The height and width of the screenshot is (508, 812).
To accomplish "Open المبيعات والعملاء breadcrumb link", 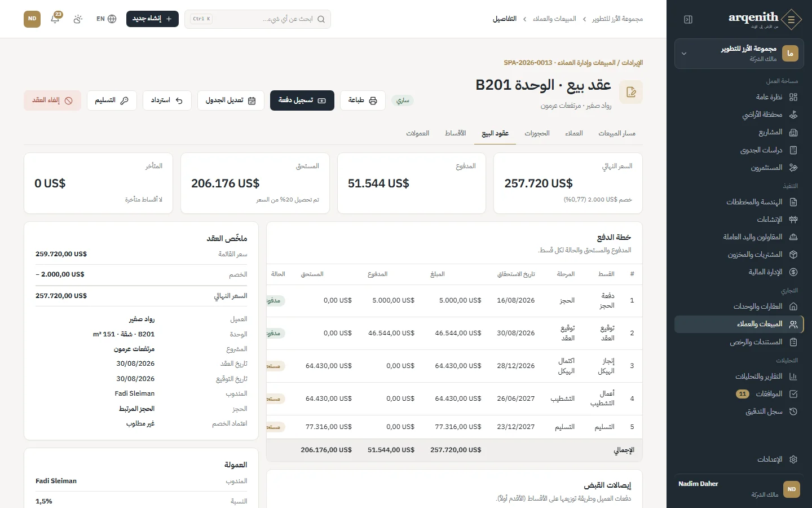I will tap(554, 19).
